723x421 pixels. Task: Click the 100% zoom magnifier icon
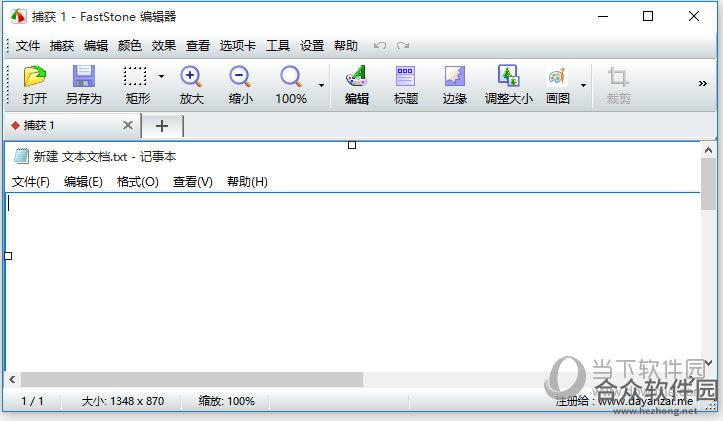click(291, 76)
